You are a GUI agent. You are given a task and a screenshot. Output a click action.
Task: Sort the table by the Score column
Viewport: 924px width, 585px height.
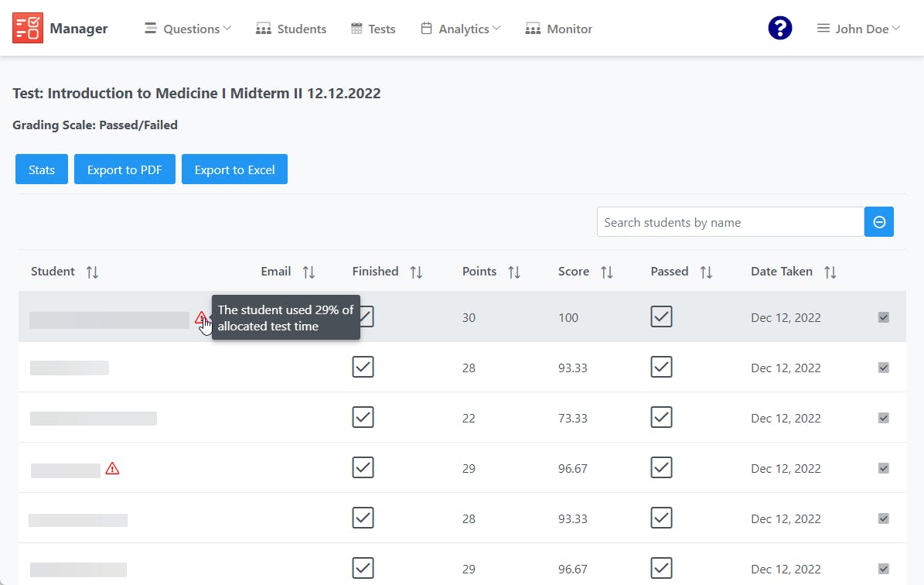607,272
